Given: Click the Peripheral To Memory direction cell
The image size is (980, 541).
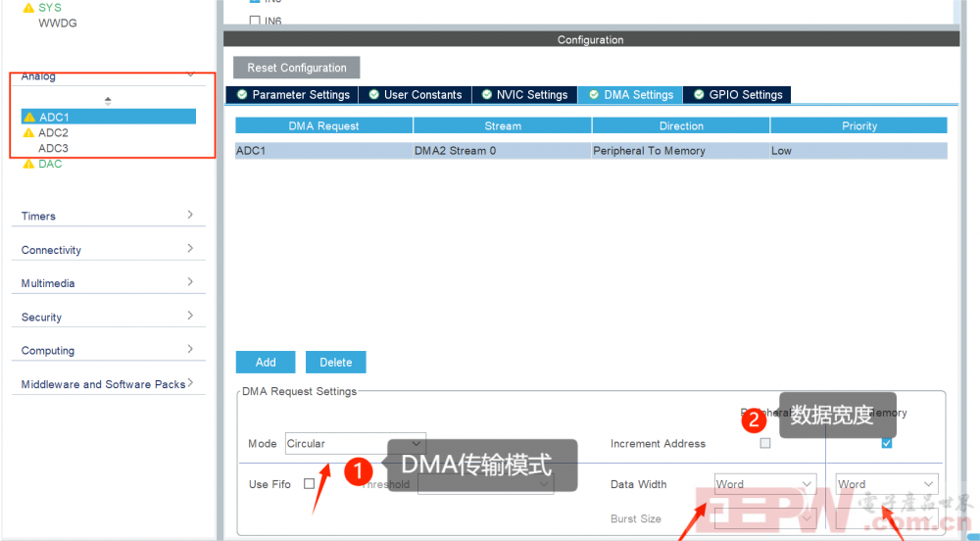Looking at the screenshot, I should (x=681, y=151).
